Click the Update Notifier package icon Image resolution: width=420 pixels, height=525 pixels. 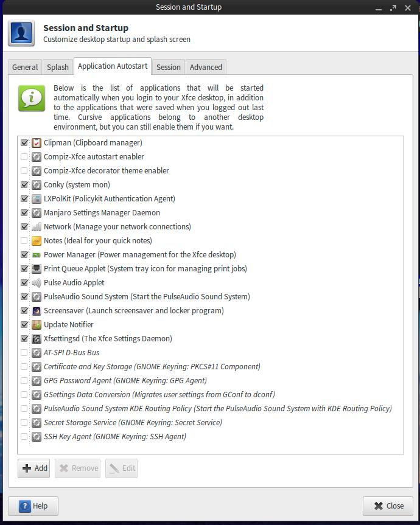click(36, 325)
